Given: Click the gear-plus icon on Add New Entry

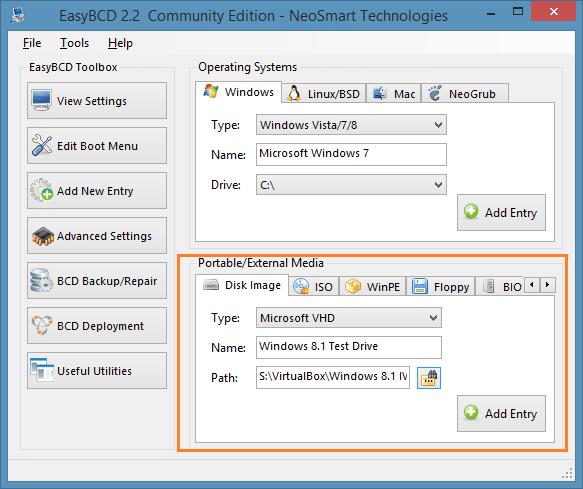Looking at the screenshot, I should click(41, 190).
